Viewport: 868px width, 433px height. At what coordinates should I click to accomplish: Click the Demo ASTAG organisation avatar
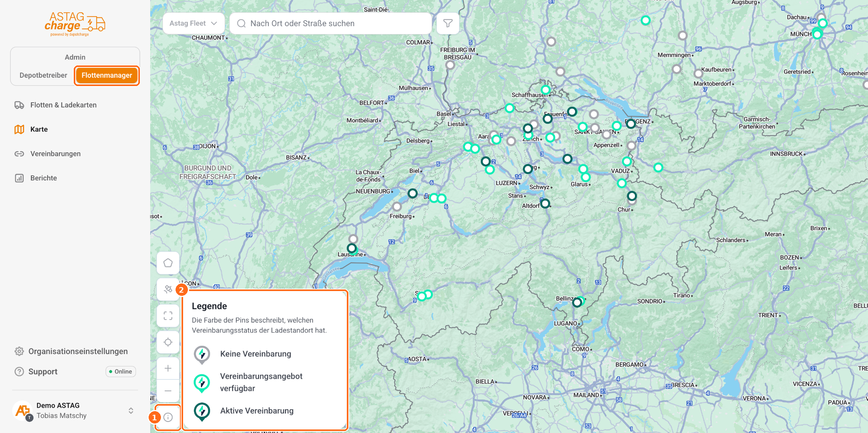23,410
